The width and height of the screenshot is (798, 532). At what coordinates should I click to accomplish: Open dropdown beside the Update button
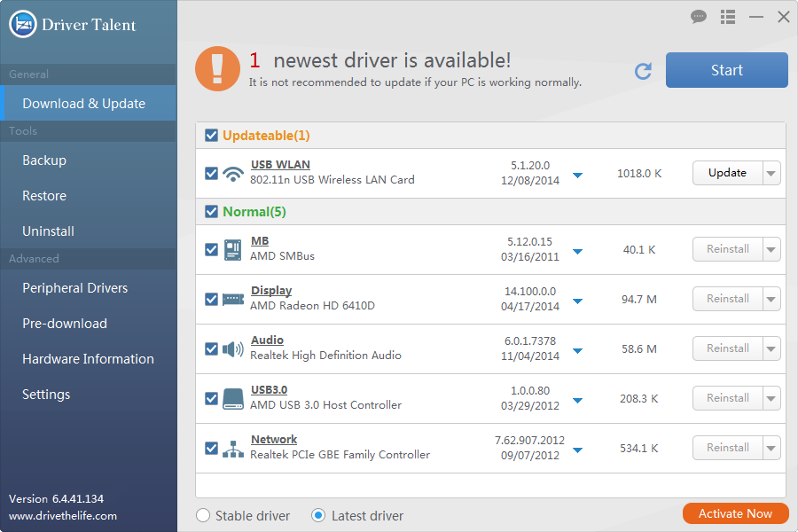coord(771,173)
